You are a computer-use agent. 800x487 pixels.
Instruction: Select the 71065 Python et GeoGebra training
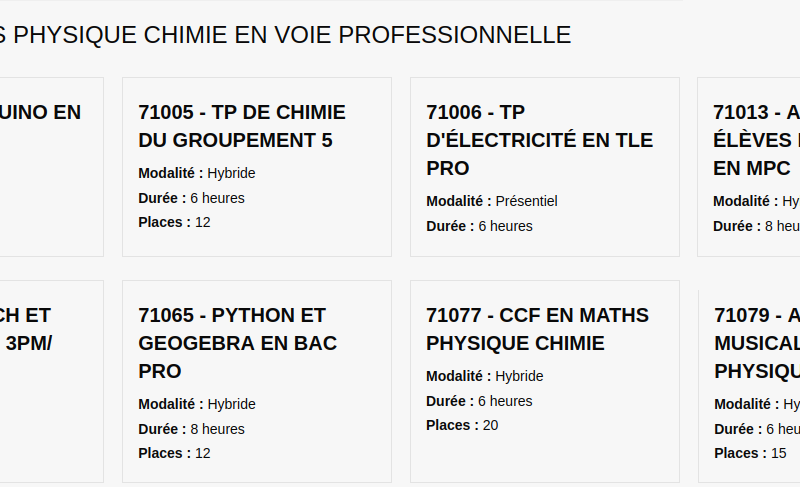257,381
